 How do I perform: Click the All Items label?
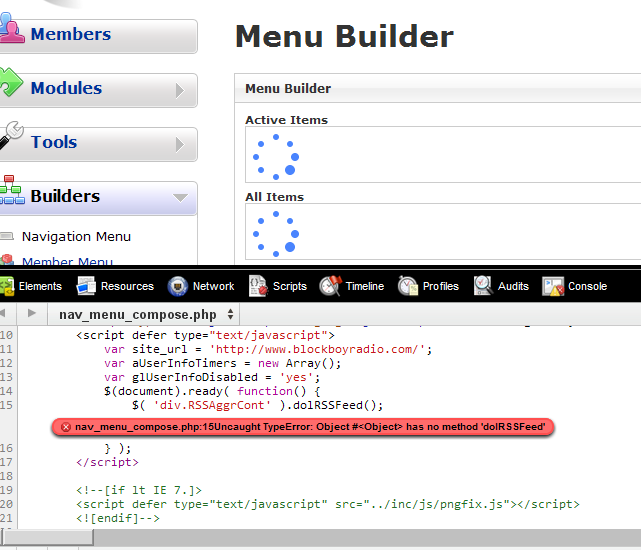[x=275, y=197]
